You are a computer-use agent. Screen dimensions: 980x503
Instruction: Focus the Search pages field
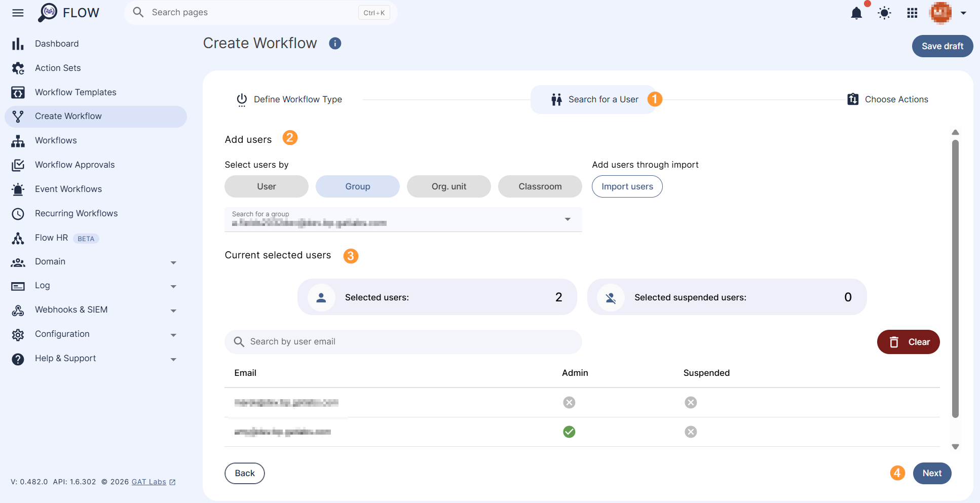click(260, 13)
